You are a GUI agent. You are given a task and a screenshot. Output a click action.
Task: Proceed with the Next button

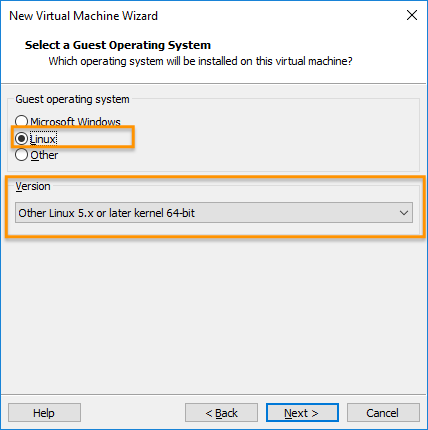click(302, 413)
